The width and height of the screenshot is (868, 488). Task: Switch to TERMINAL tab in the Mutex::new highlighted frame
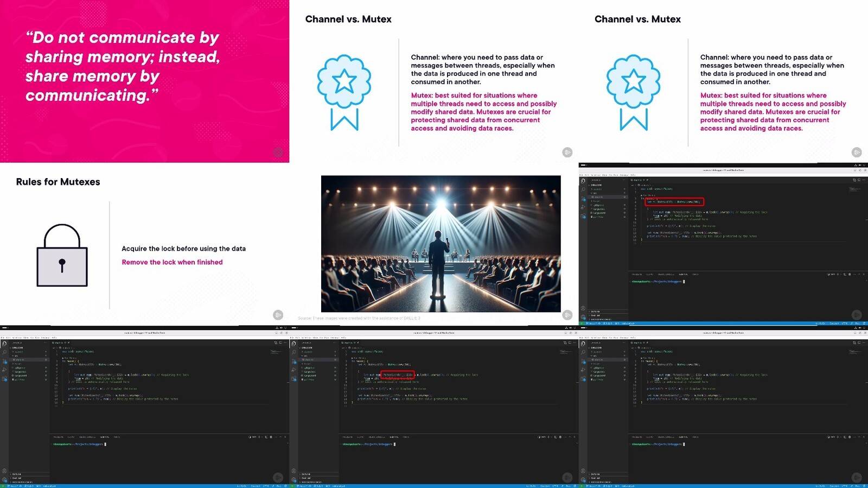click(683, 274)
